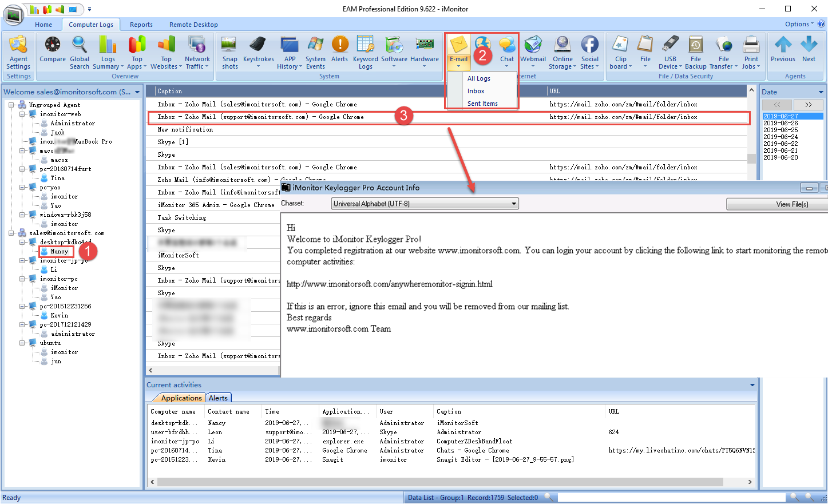Collapse Current activities panel arrow
828x504 pixels.
click(x=752, y=385)
